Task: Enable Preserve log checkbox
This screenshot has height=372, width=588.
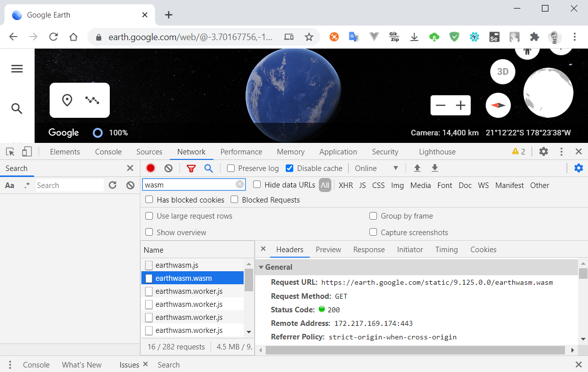Action: [231, 168]
